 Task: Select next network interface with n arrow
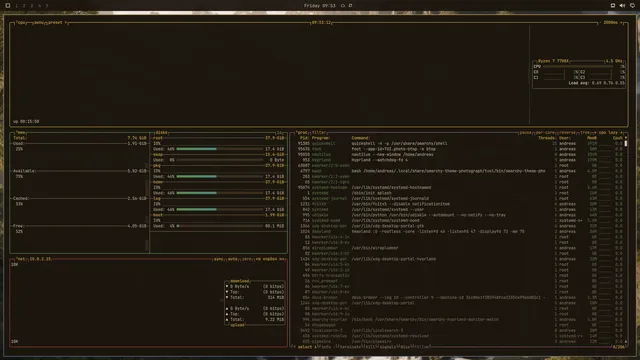(x=282, y=259)
